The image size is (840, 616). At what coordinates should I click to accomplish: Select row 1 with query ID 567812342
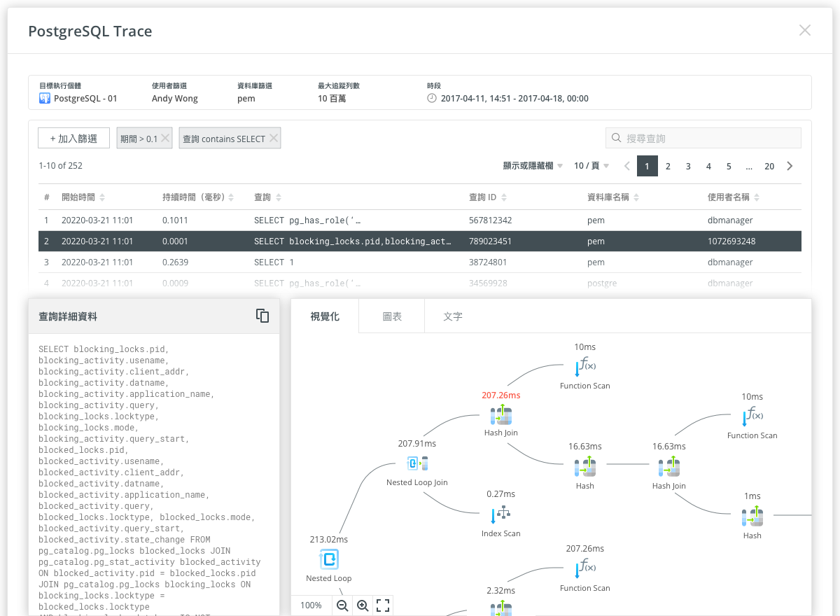coord(420,220)
